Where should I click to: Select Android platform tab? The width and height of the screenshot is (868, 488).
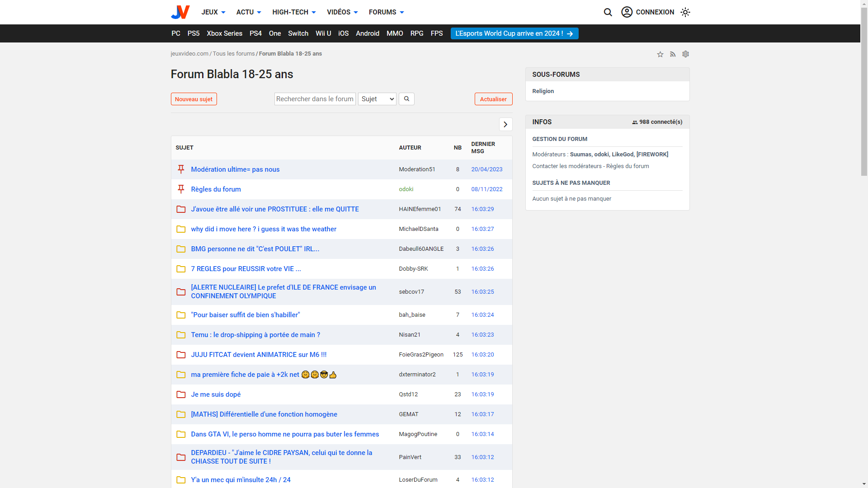(368, 33)
